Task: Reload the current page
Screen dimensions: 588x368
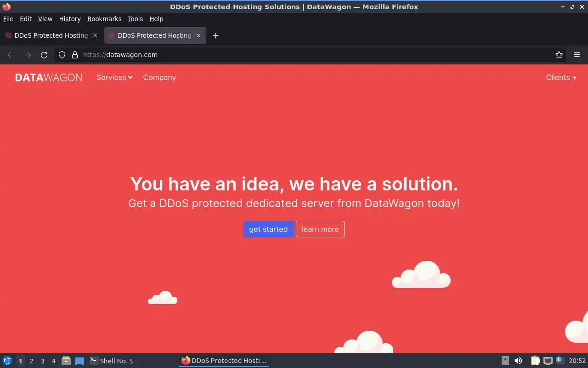Action: coord(44,55)
